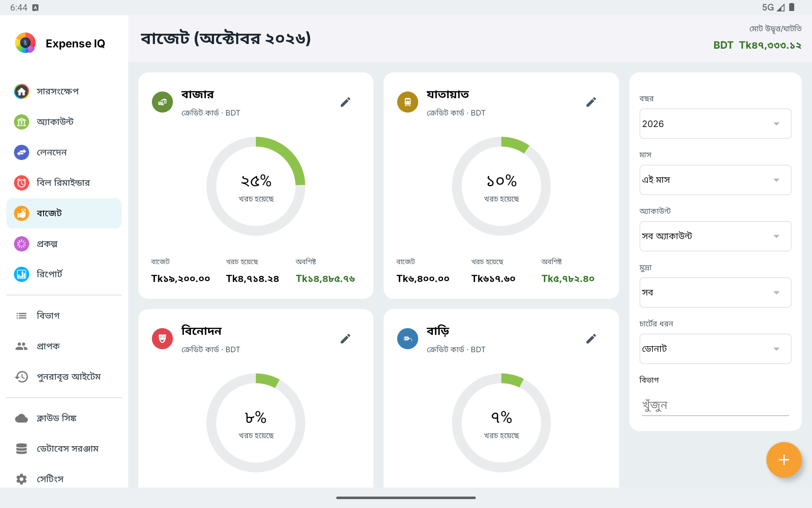812x508 pixels.
Task: Click the বিল রিমাইন্ডার alarm clock icon
Action: coord(22,183)
